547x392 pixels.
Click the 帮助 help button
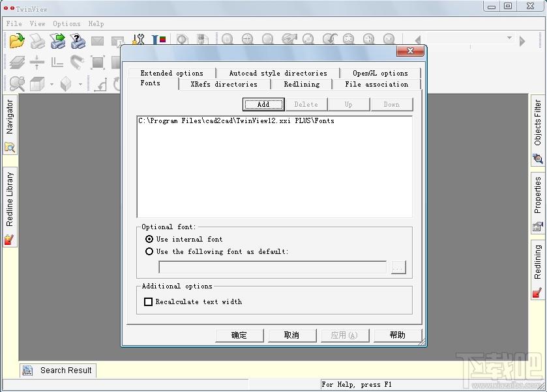[398, 335]
